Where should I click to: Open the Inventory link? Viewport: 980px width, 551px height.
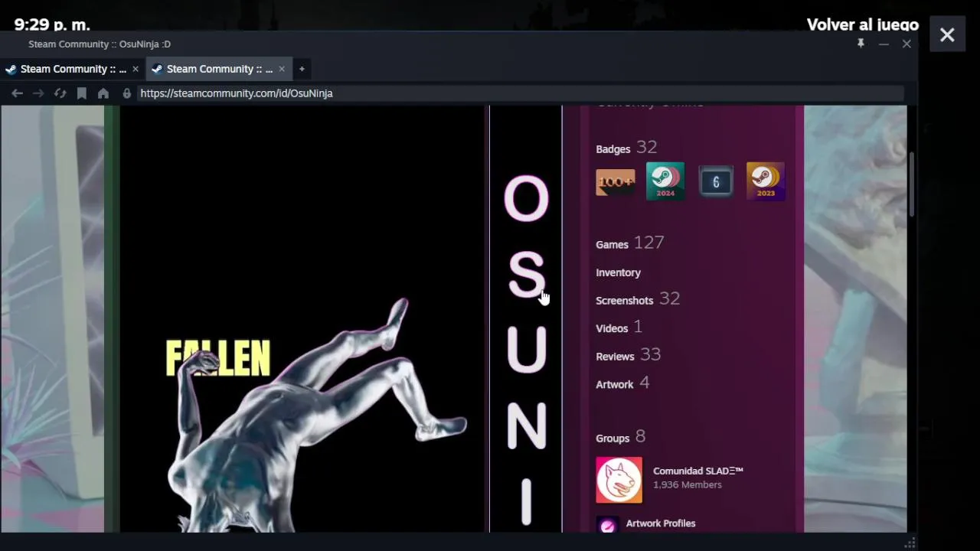click(618, 272)
